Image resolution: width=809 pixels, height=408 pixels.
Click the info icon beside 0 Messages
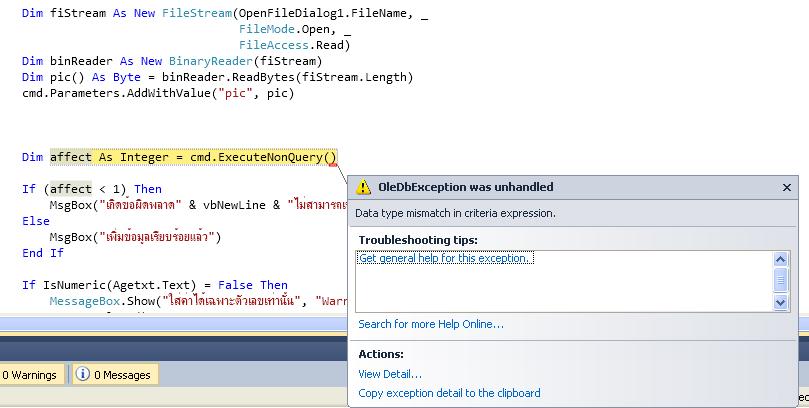[x=83, y=375]
